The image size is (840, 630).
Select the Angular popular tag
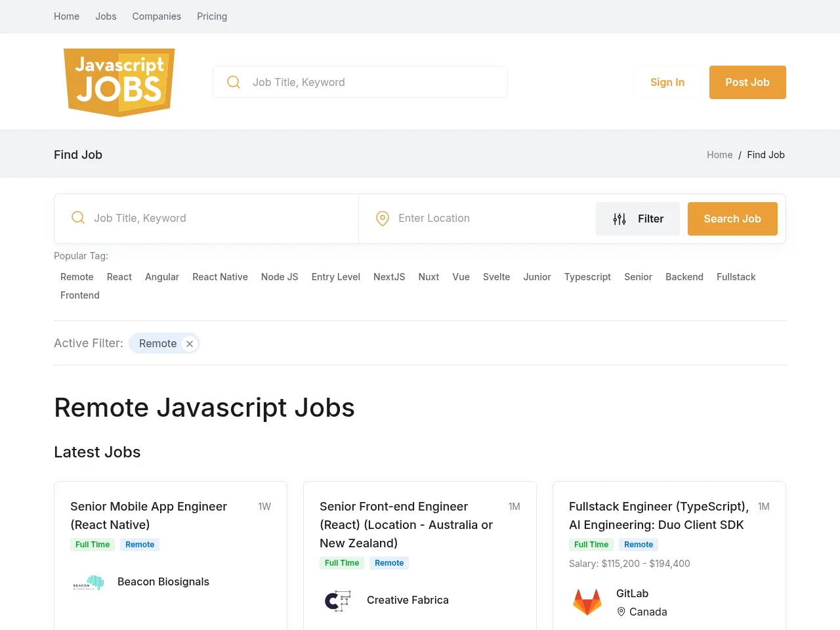[x=162, y=277]
